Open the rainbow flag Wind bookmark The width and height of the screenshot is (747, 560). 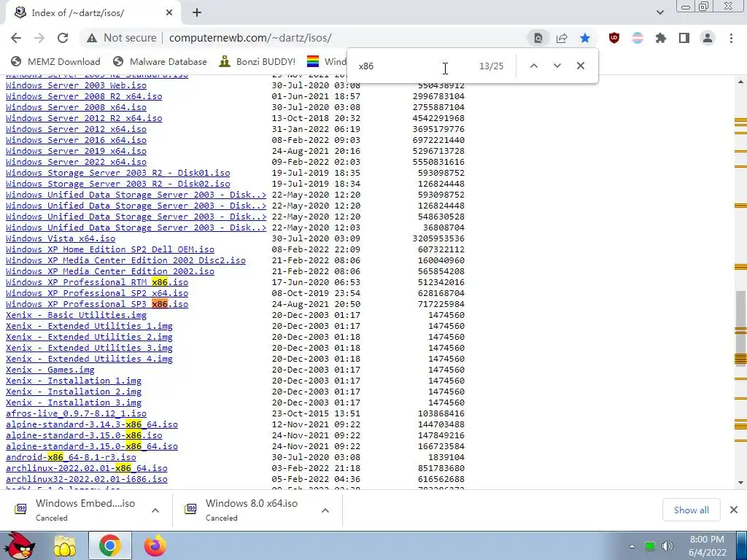pyautogui.click(x=327, y=61)
